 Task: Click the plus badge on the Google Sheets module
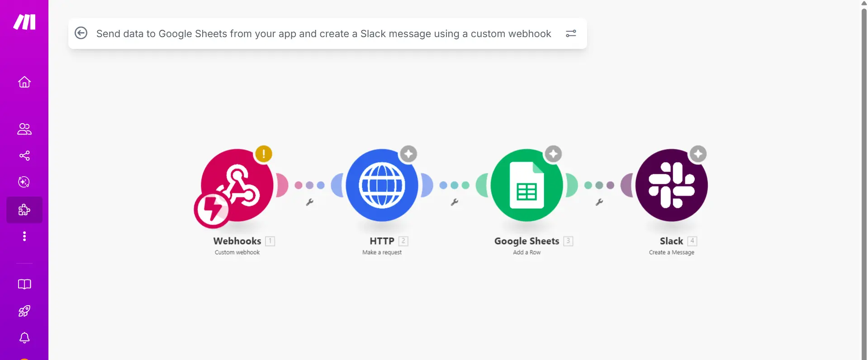(553, 154)
